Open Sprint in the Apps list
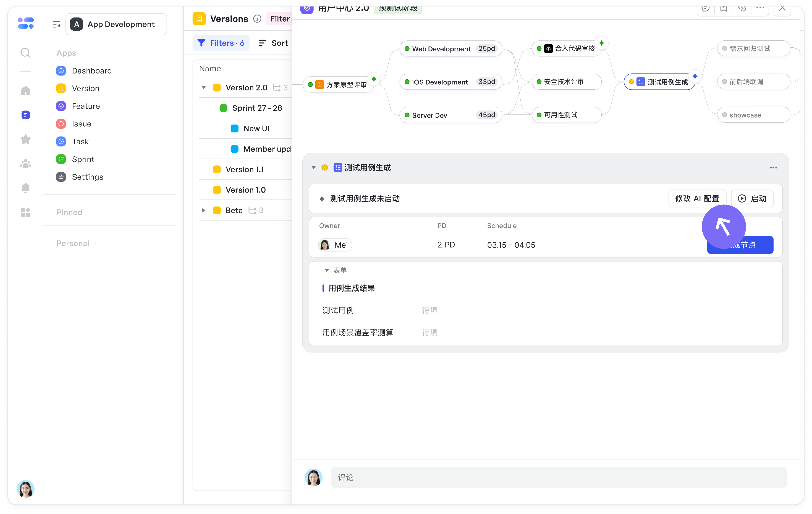This screenshot has height=514, width=812. click(x=75, y=159)
